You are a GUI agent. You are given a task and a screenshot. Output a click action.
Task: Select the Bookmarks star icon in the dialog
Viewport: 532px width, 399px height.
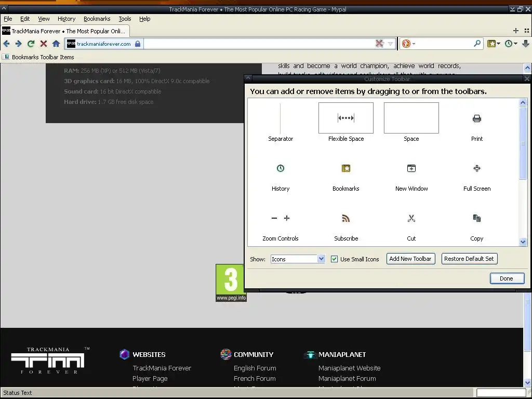click(345, 168)
